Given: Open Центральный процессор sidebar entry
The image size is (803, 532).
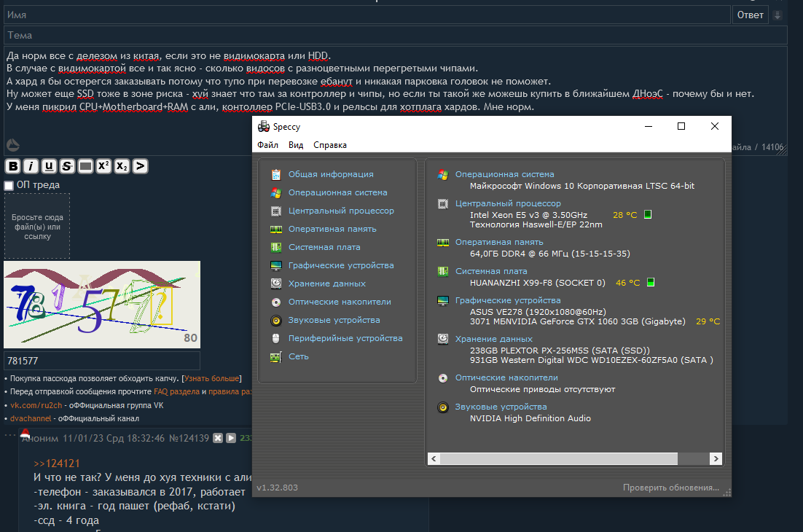Looking at the screenshot, I should [341, 211].
